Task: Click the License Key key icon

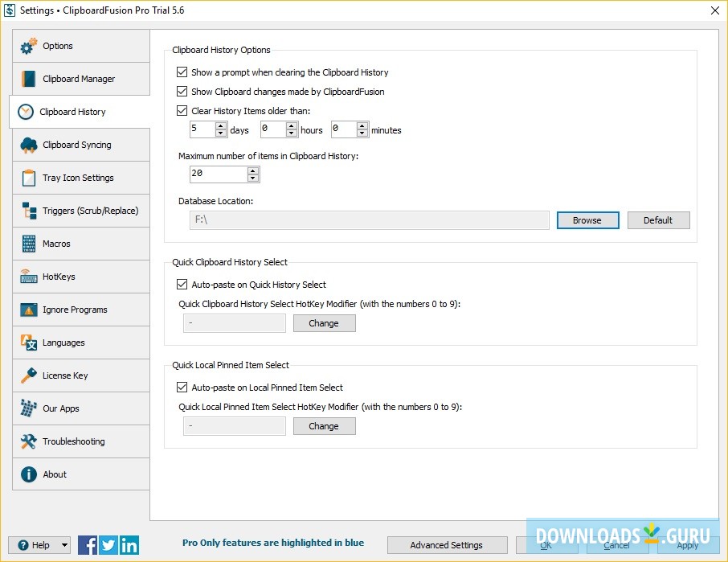Action: click(x=29, y=375)
